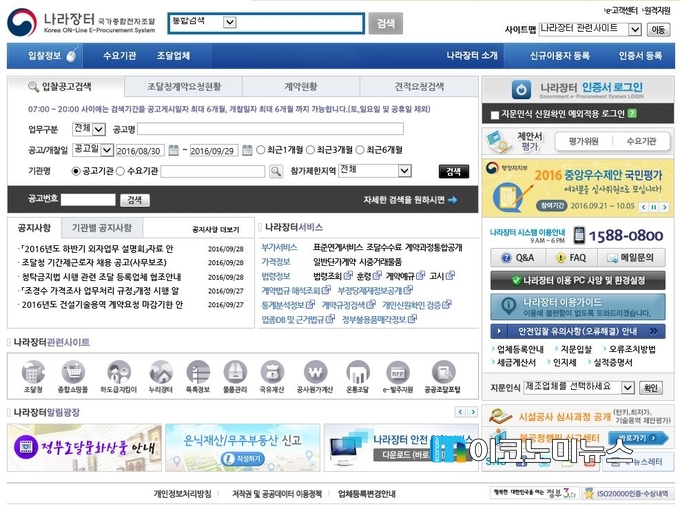This screenshot has height=509, width=680.
Task: Open the 업무구분 전체 dropdown
Action: pos(99,129)
